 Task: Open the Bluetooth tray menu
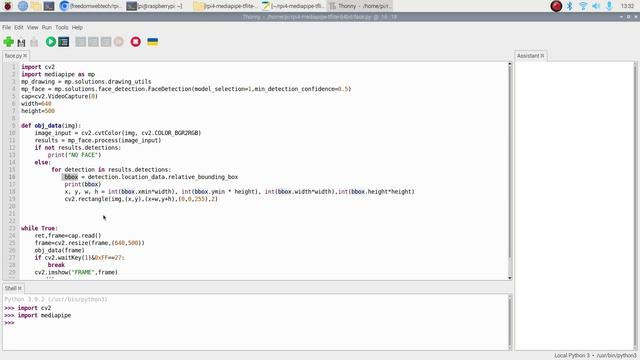coord(570,6)
